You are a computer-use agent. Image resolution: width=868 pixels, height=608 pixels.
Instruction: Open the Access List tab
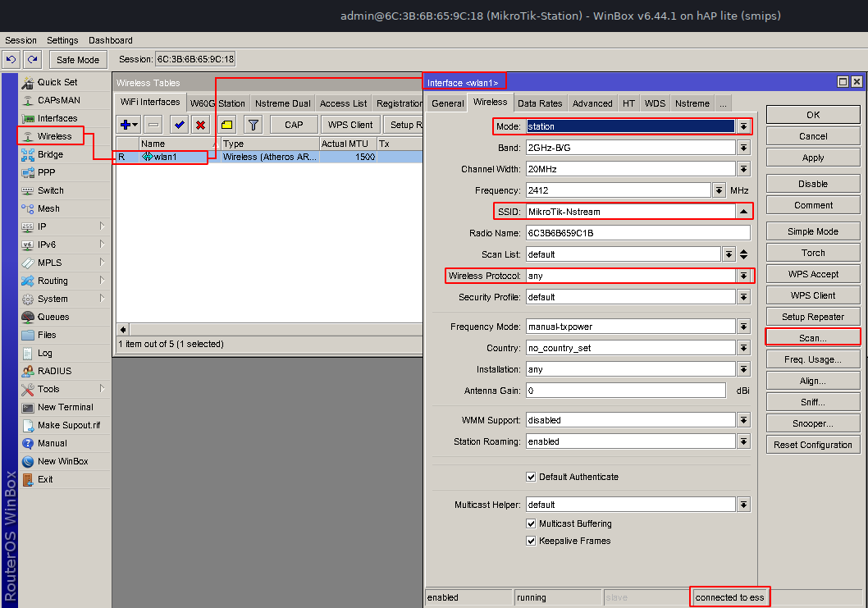tap(343, 103)
